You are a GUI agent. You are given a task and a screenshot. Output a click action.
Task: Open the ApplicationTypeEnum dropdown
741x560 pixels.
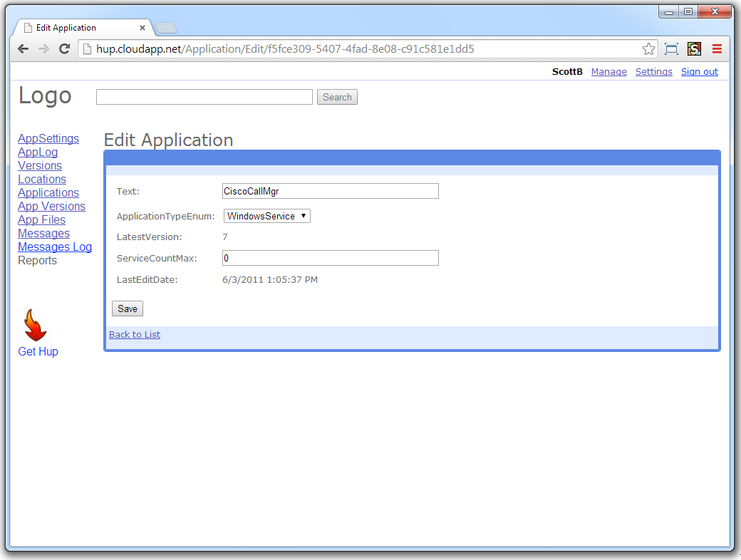[x=267, y=216]
